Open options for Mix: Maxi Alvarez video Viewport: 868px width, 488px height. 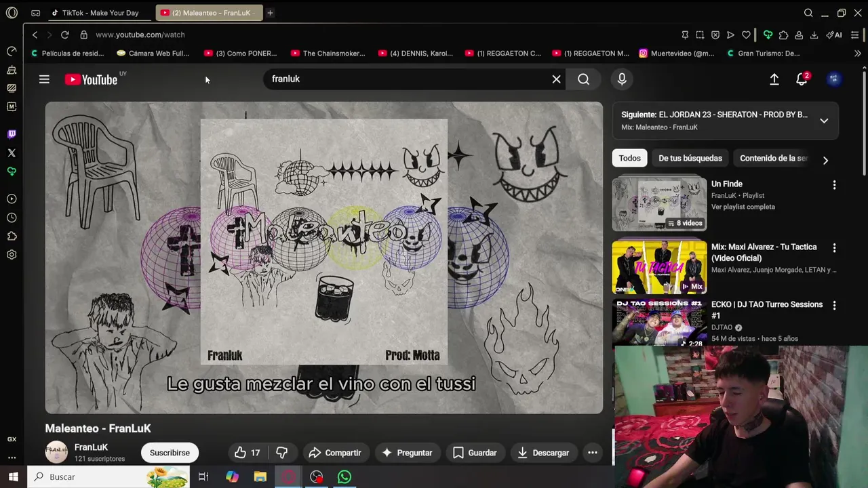[x=834, y=248]
